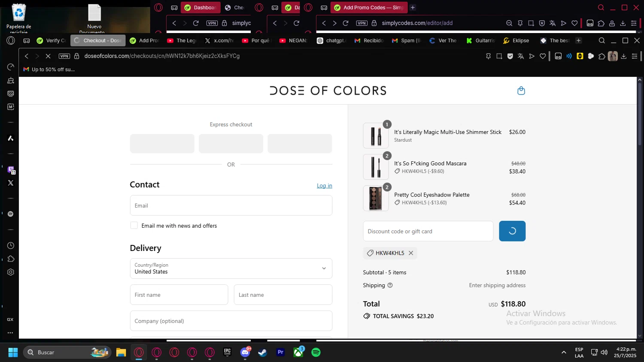Open the Up to 50% off bookmark
This screenshot has width=644, height=362.
pos(49,69)
